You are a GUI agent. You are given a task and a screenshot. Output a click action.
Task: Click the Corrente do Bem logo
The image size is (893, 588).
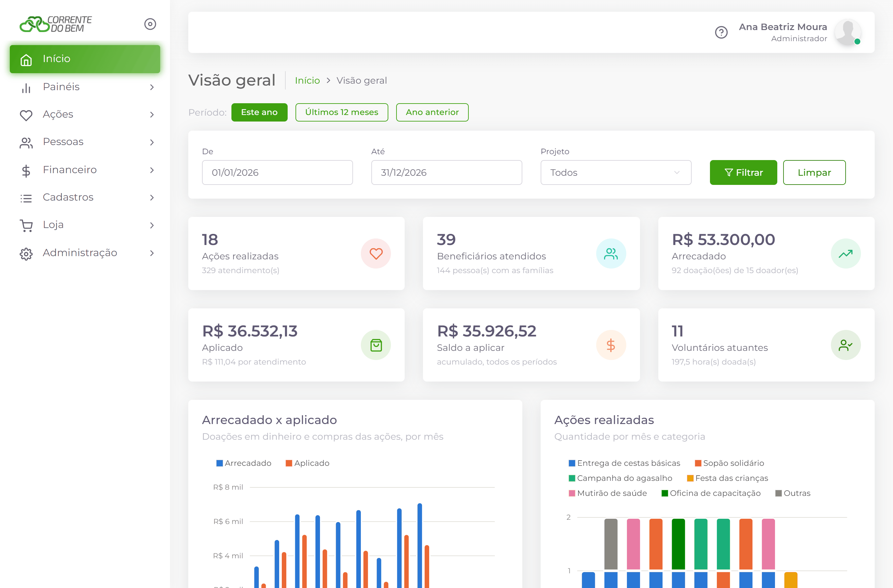point(56,24)
